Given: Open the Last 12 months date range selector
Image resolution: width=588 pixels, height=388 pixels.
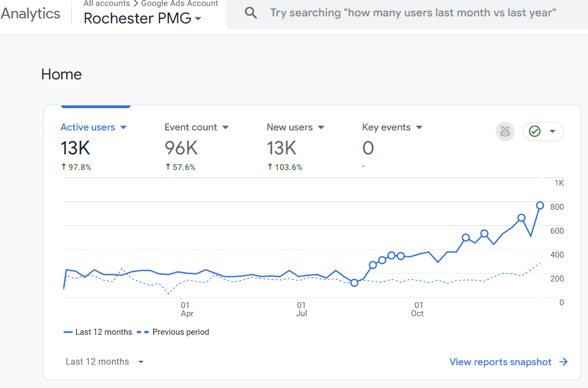Looking at the screenshot, I should [x=105, y=361].
